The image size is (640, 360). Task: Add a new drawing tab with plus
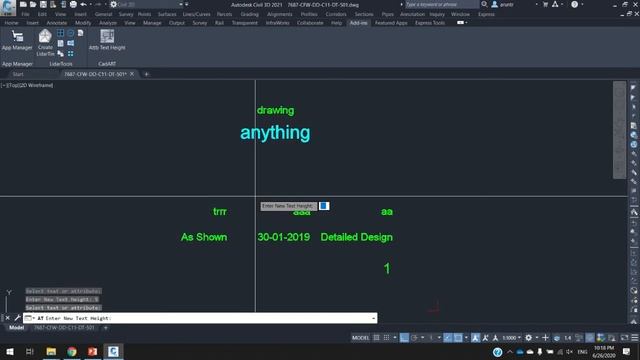click(x=147, y=74)
